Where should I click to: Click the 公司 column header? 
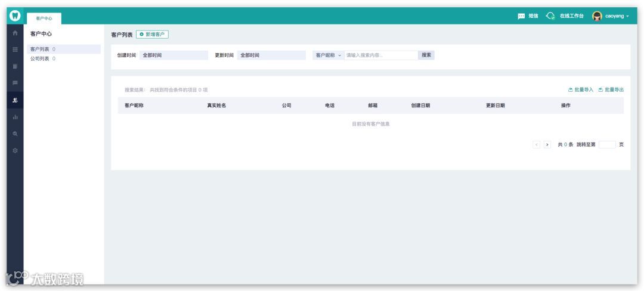287,106
